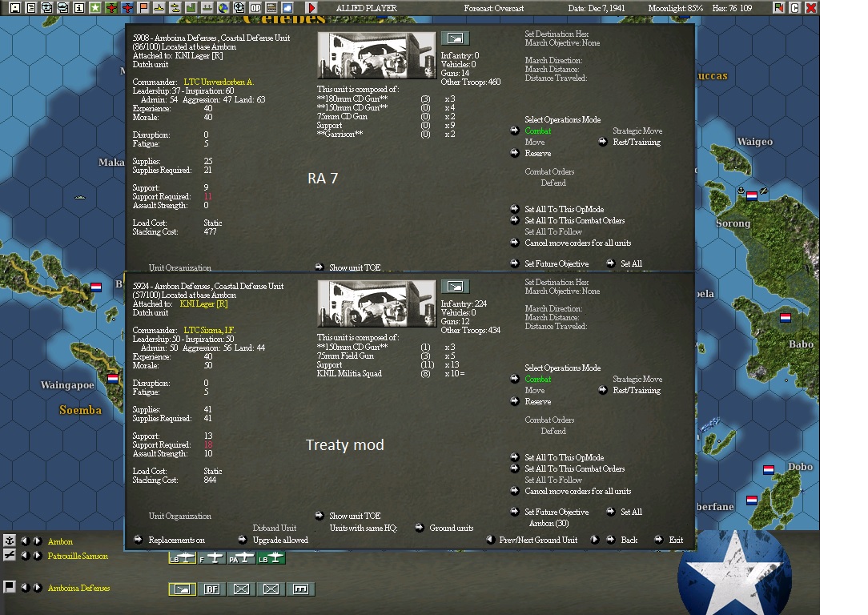Screen dimensions: 868x615
Task: Select the yellow-highlighted LB bomber unit icon
Action: point(182,558)
